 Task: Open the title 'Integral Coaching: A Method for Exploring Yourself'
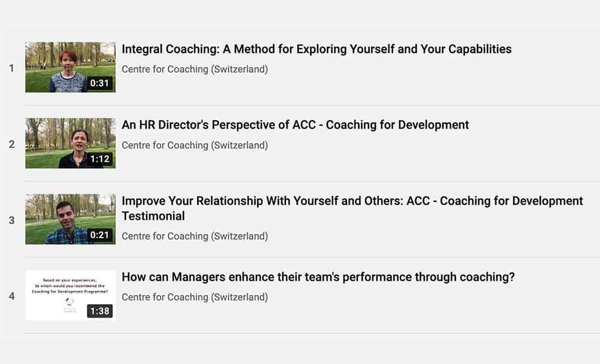(x=316, y=49)
